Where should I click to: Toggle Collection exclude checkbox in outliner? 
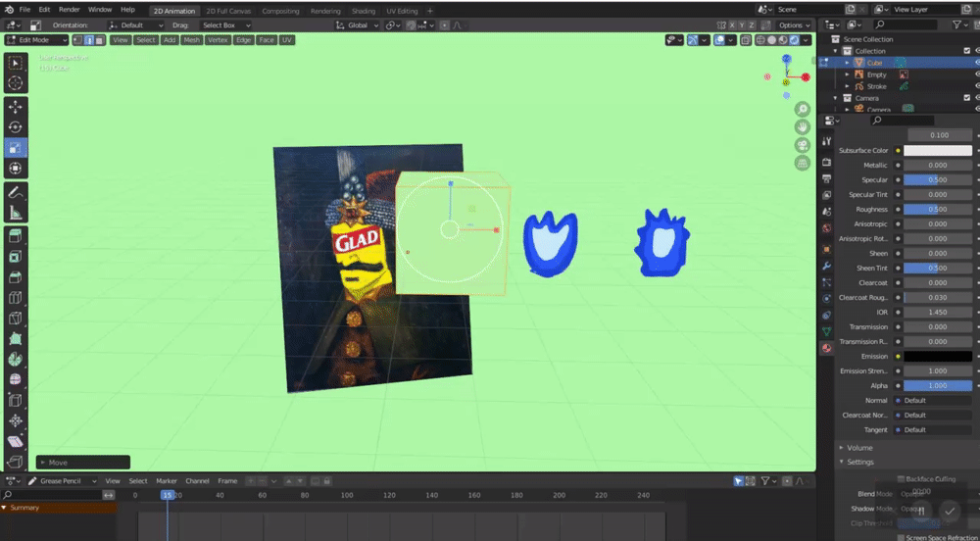tap(967, 51)
